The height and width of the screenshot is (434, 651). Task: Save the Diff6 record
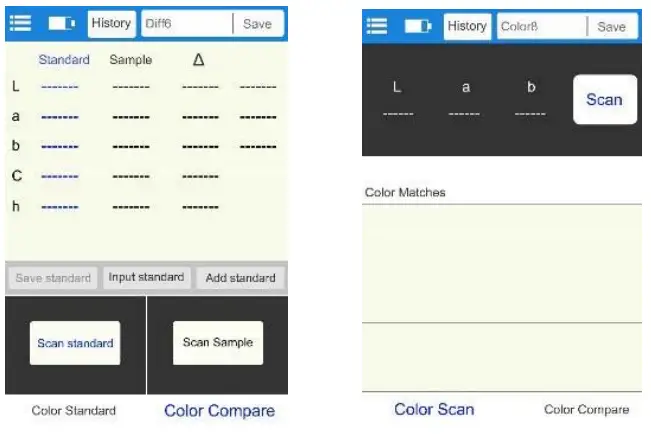pyautogui.click(x=257, y=24)
